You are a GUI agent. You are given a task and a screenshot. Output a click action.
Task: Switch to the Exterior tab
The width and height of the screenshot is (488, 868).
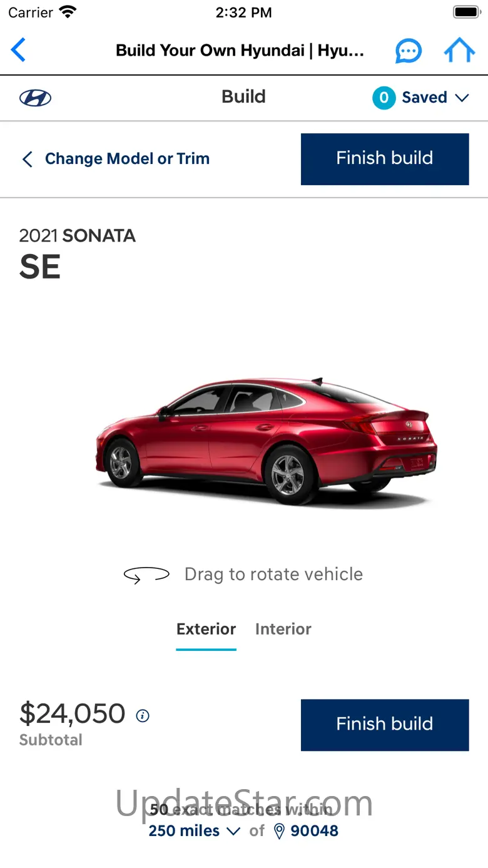[206, 629]
